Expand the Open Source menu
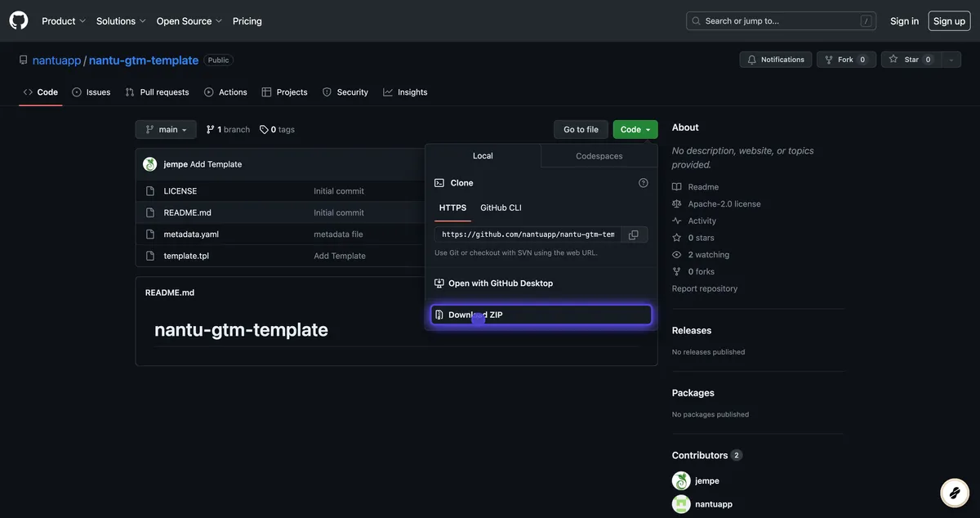This screenshot has height=518, width=980. pyautogui.click(x=189, y=21)
